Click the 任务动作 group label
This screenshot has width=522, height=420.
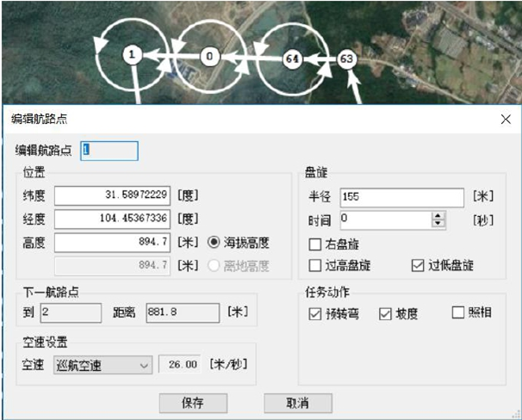click(327, 293)
